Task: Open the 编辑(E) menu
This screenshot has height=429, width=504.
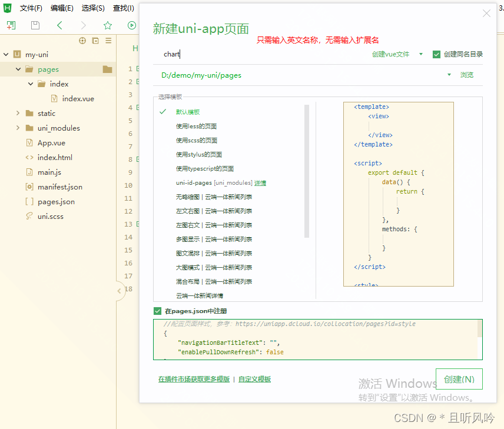Action: (62, 8)
